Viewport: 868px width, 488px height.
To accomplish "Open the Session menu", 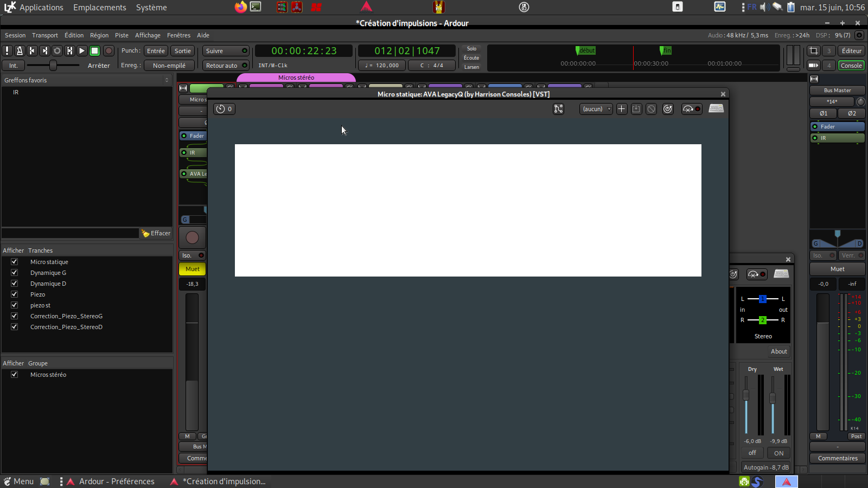I will coord(15,35).
